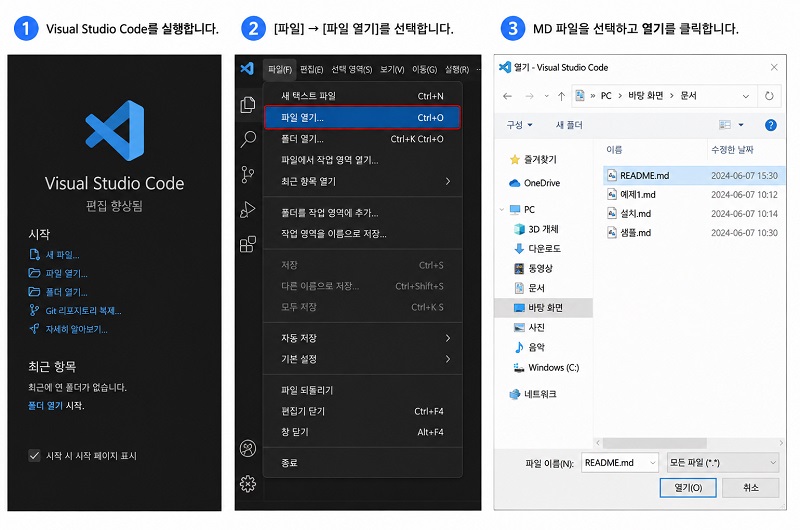Click the 새 파일... link on the start page
The image size is (800, 530).
click(62, 255)
